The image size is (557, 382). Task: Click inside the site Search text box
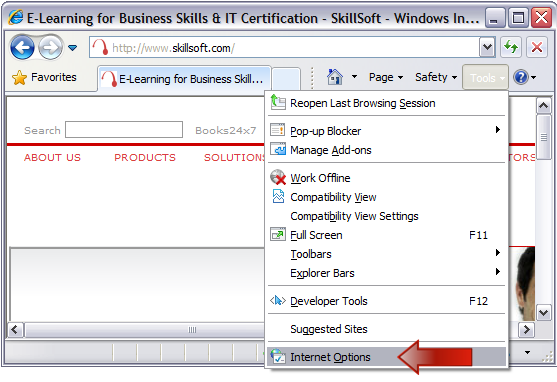[124, 130]
